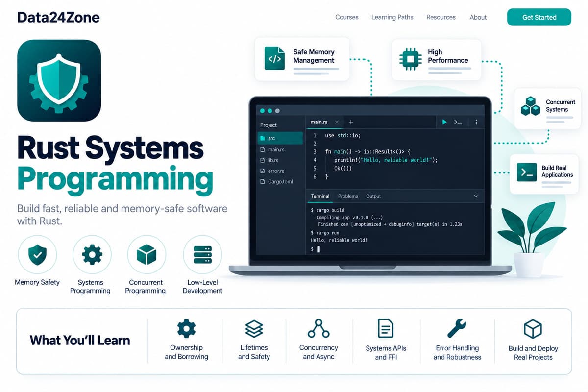
Task: Click the Systems Programming gear icon
Action: tap(92, 255)
